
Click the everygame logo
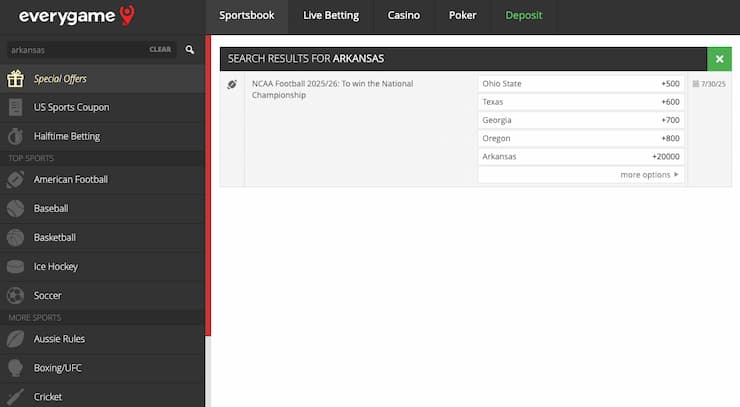[76, 16]
